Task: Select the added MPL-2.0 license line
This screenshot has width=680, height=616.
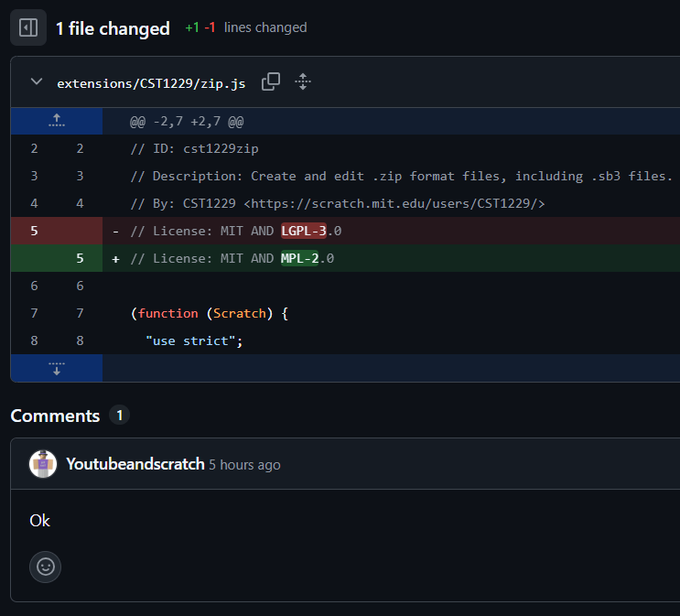Action: [232, 258]
